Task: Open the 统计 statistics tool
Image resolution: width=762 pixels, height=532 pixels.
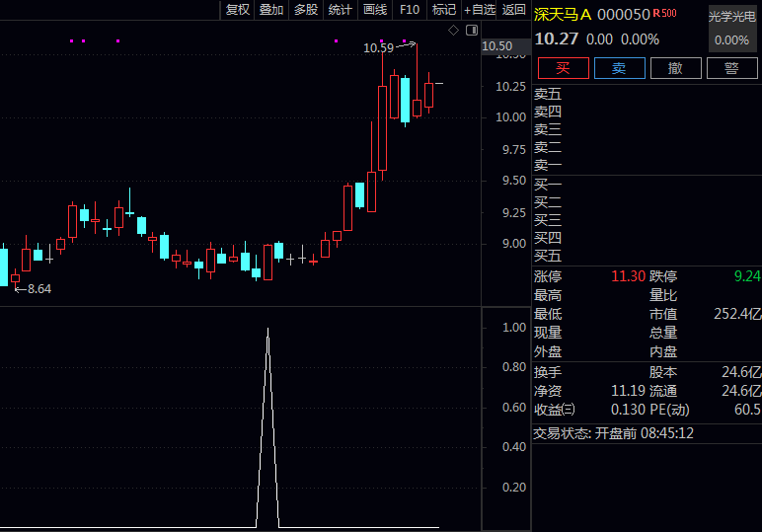Action: (x=340, y=10)
